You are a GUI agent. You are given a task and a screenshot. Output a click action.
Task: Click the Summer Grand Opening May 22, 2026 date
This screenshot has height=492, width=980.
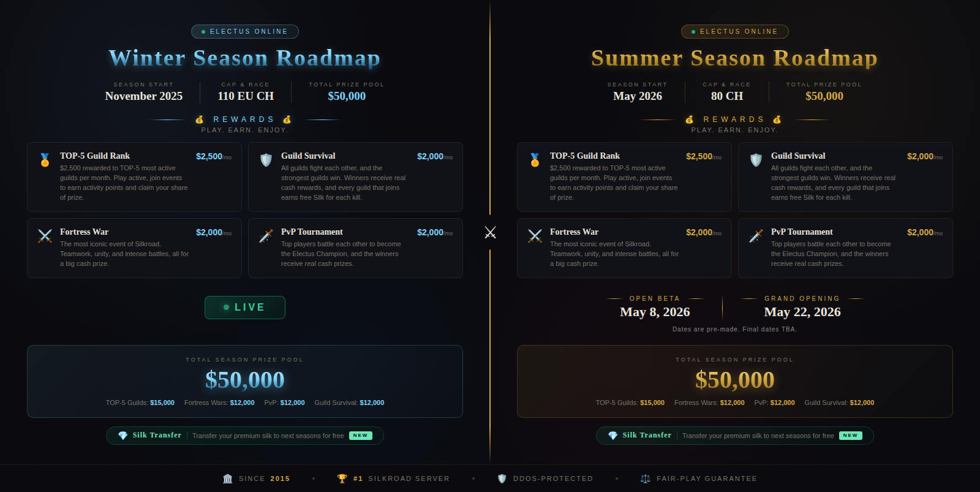(x=802, y=312)
